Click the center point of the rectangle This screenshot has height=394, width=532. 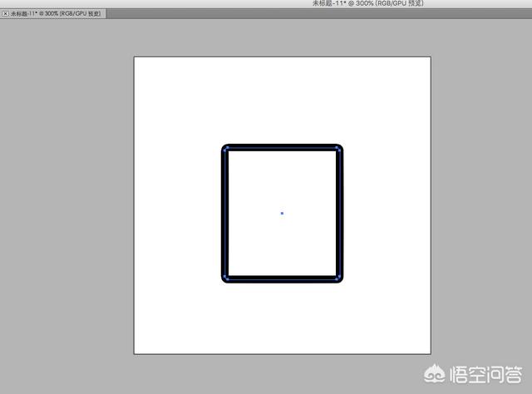pyautogui.click(x=282, y=213)
